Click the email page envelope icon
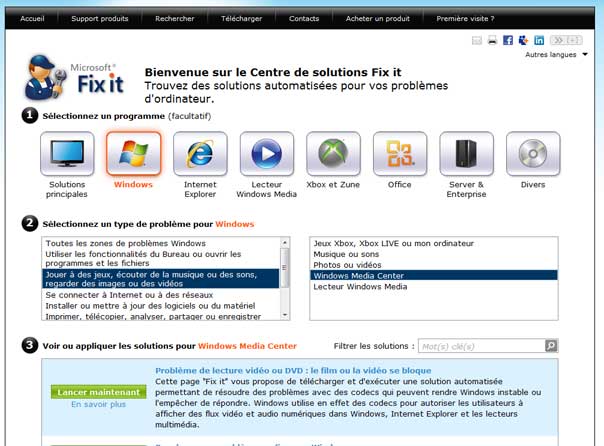 pyautogui.click(x=477, y=40)
